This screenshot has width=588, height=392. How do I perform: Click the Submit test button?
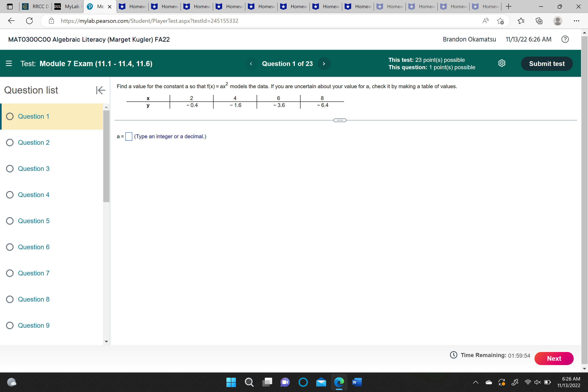[x=547, y=63]
